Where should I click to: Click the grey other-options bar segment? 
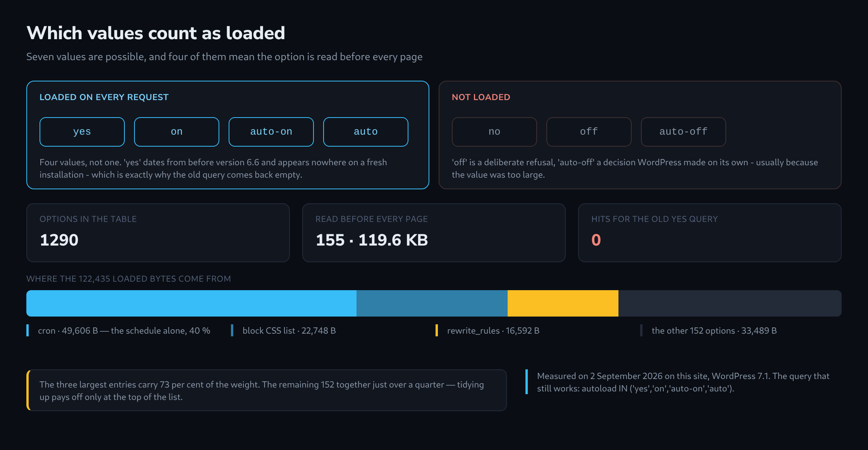point(730,303)
